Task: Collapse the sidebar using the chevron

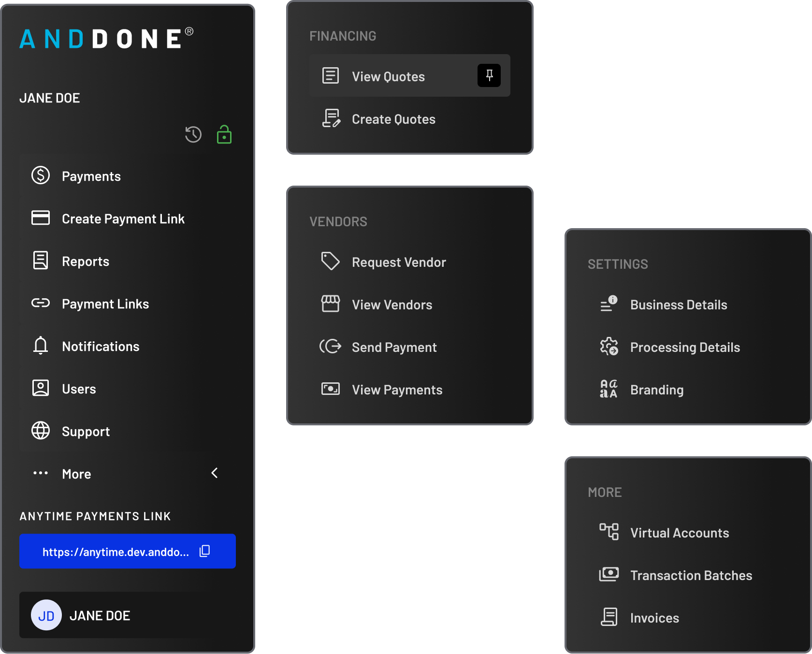Action: pyautogui.click(x=215, y=473)
